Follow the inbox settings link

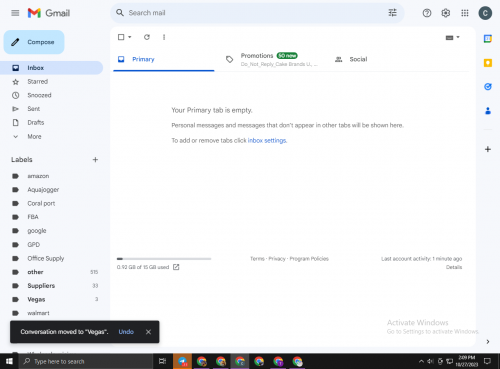(x=267, y=140)
